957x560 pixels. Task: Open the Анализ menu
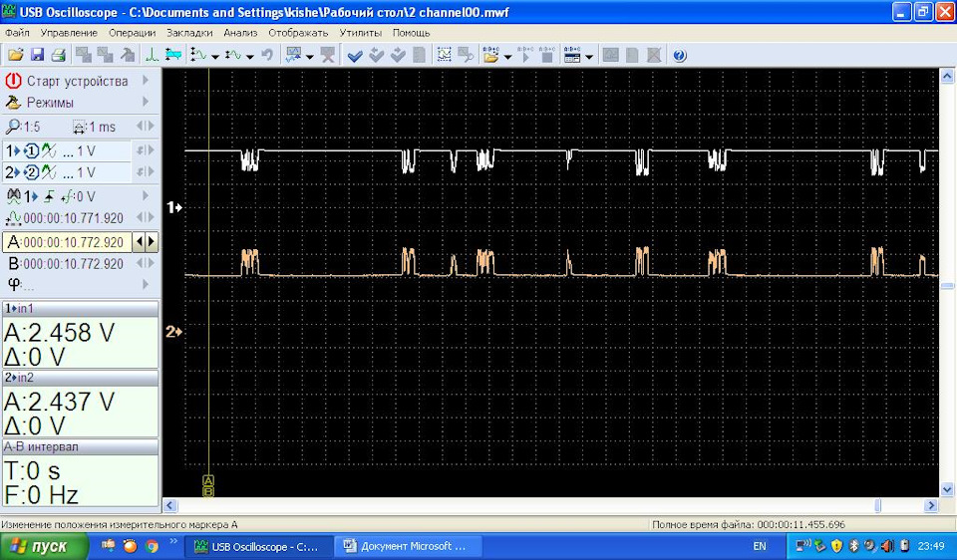(x=240, y=33)
